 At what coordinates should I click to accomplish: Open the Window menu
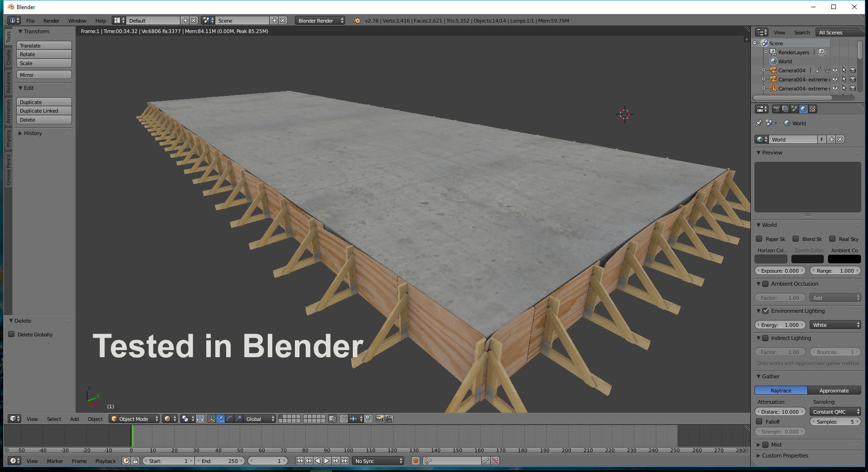pyautogui.click(x=77, y=20)
